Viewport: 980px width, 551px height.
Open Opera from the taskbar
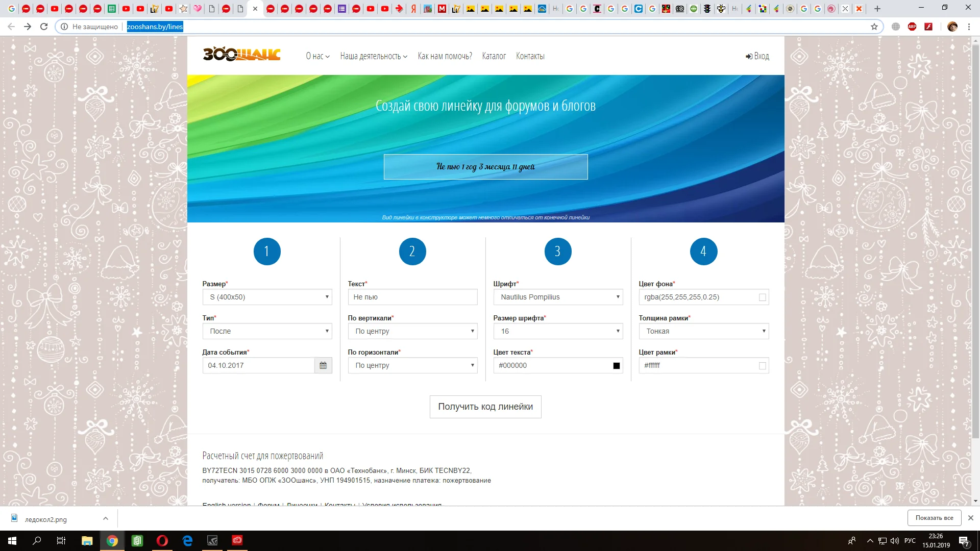click(x=162, y=541)
